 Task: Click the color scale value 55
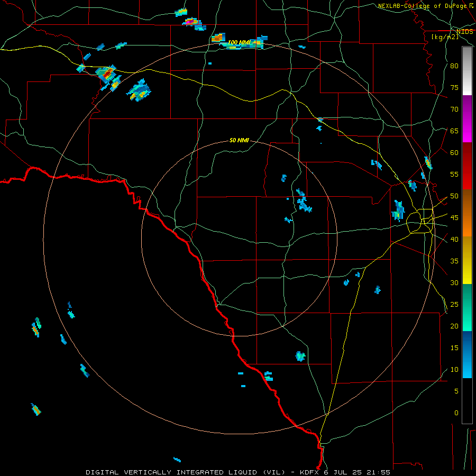[x=454, y=174]
